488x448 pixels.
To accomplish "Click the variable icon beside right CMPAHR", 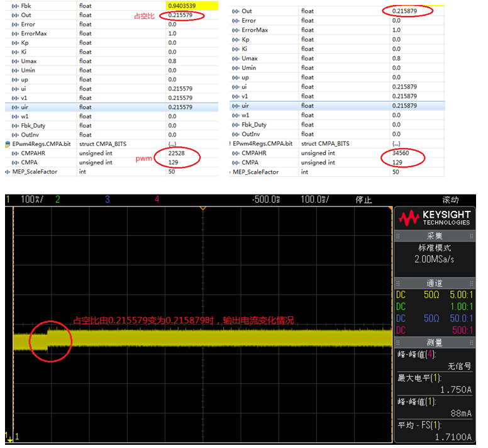I will point(236,153).
